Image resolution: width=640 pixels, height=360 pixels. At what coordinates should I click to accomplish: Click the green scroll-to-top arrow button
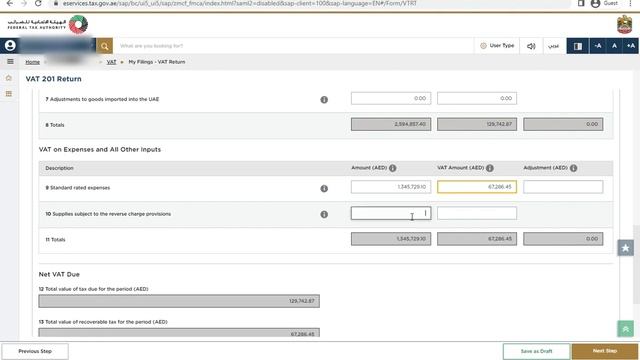tap(625, 329)
